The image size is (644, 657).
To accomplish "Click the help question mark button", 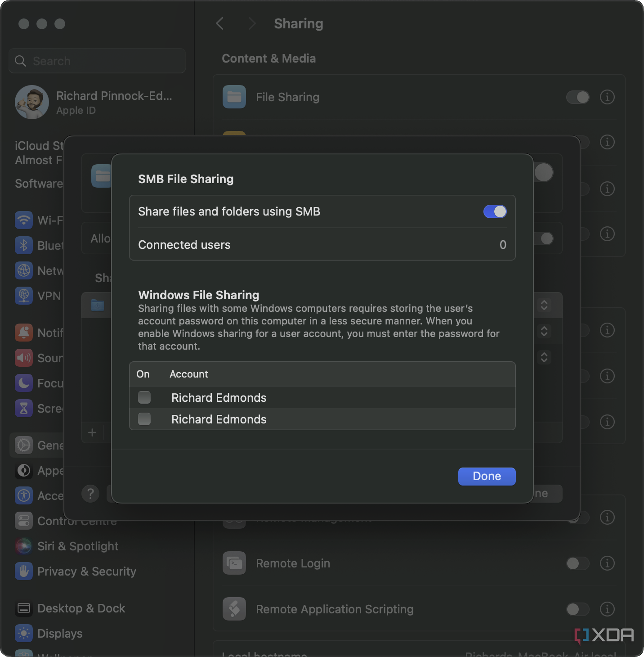I will pos(90,494).
